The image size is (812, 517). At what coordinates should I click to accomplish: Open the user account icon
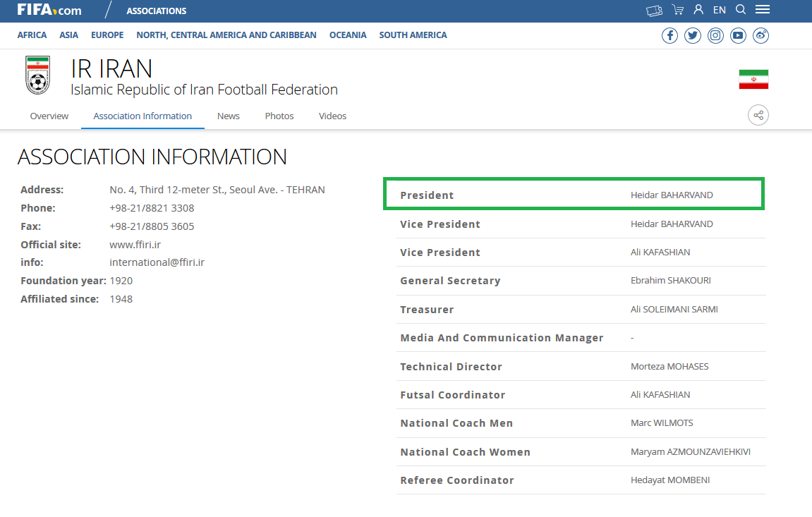tap(698, 9)
